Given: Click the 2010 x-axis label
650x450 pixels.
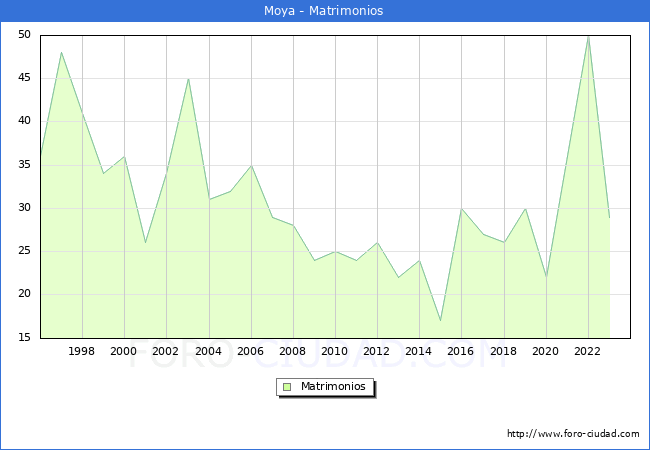Looking at the screenshot, I should [335, 352].
